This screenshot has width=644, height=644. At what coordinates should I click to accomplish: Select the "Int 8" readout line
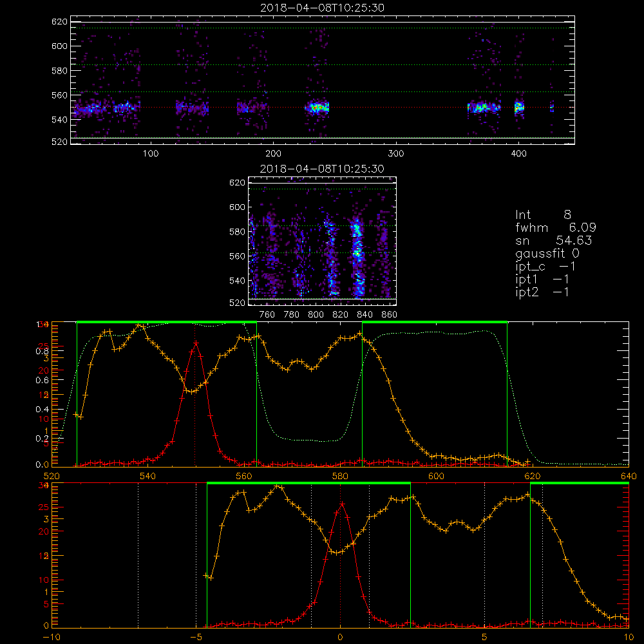(x=543, y=214)
